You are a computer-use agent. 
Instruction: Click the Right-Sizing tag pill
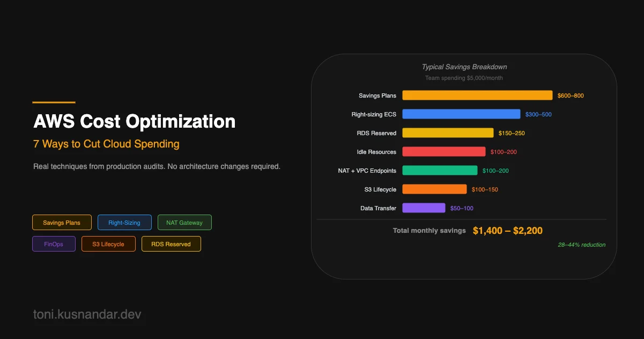tap(124, 223)
